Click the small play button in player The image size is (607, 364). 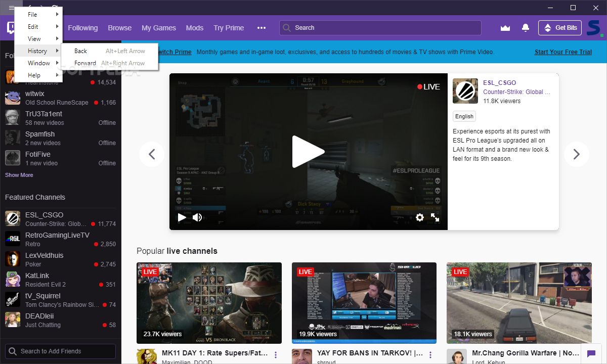coord(182,217)
